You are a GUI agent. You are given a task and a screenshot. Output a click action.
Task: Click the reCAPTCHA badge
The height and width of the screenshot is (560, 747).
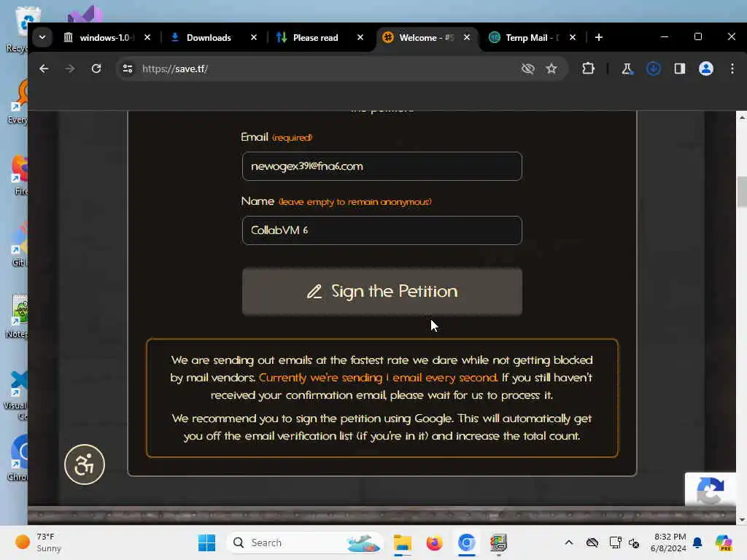(x=711, y=489)
